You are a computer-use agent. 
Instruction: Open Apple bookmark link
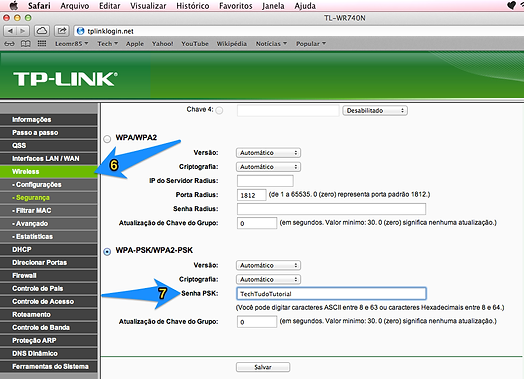[x=135, y=44]
